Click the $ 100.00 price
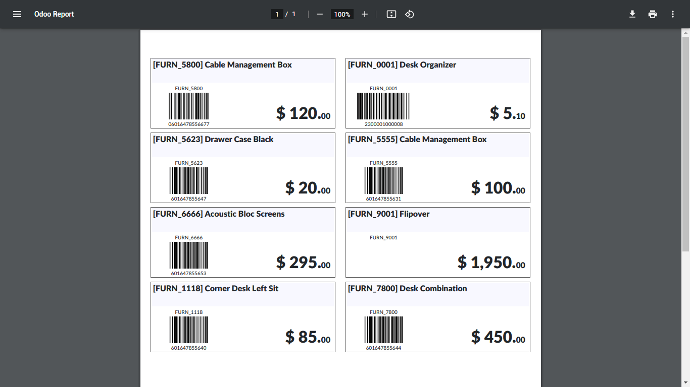 tap(498, 188)
